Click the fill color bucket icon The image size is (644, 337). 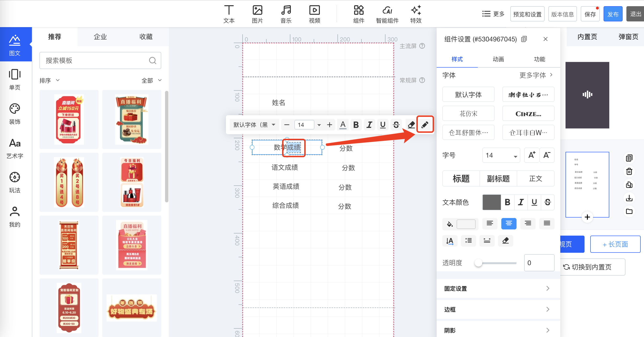click(450, 224)
